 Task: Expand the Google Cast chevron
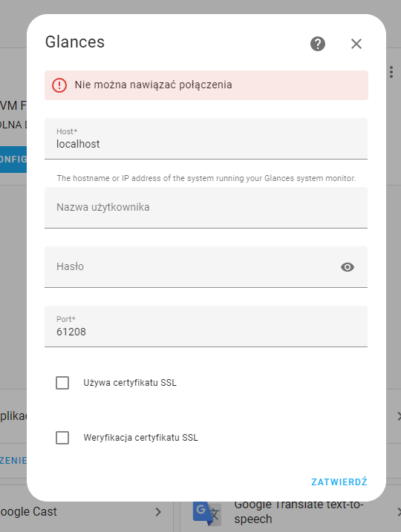click(x=158, y=512)
